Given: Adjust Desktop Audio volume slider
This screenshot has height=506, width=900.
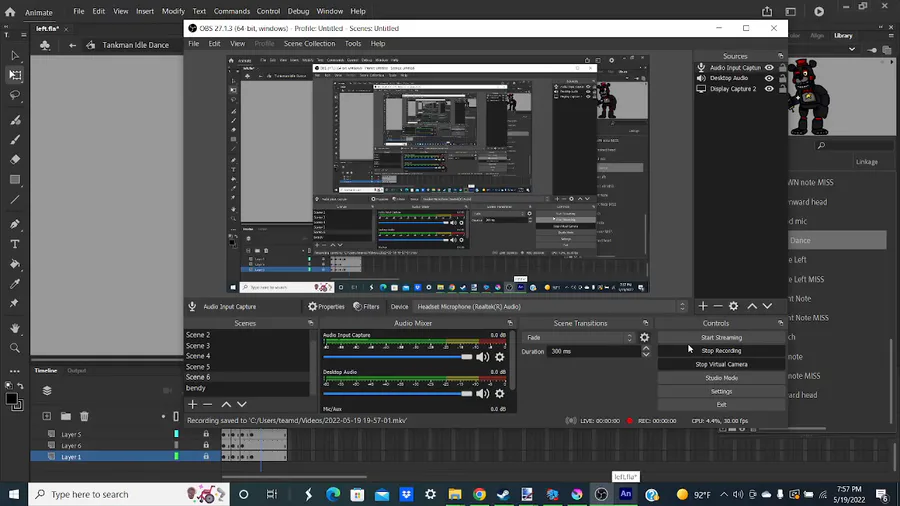Looking at the screenshot, I should click(398, 394).
